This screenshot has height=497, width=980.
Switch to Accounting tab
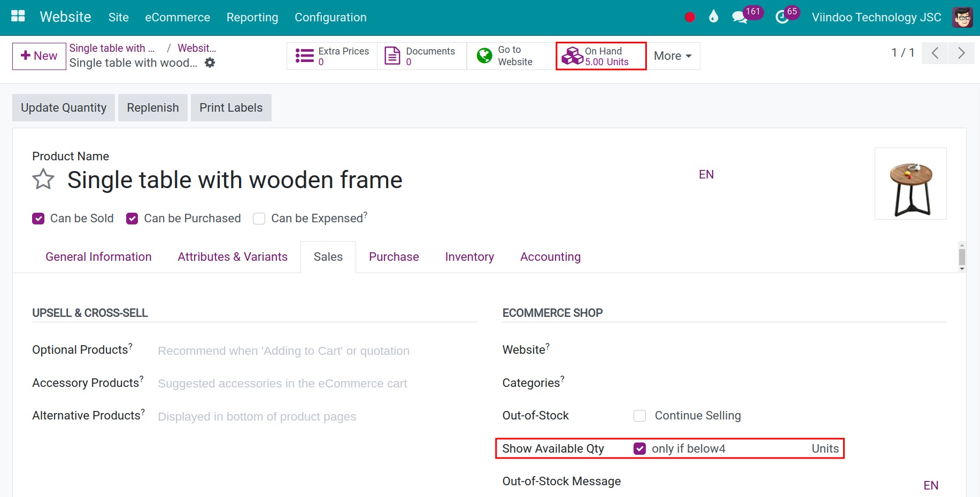click(x=550, y=257)
